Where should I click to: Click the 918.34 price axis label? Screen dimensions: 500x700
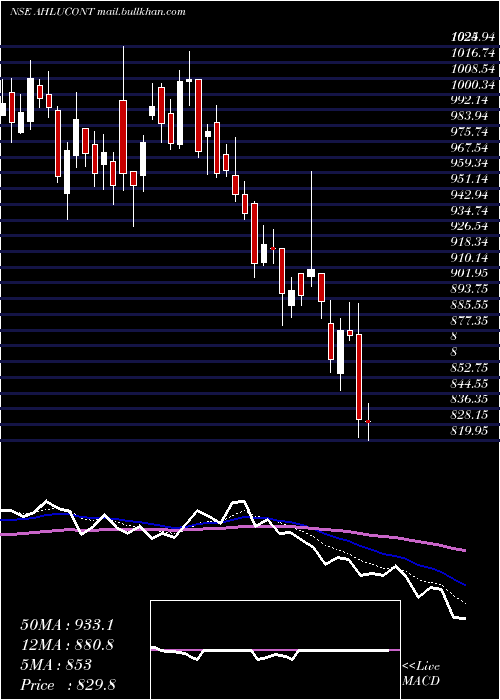[469, 242]
